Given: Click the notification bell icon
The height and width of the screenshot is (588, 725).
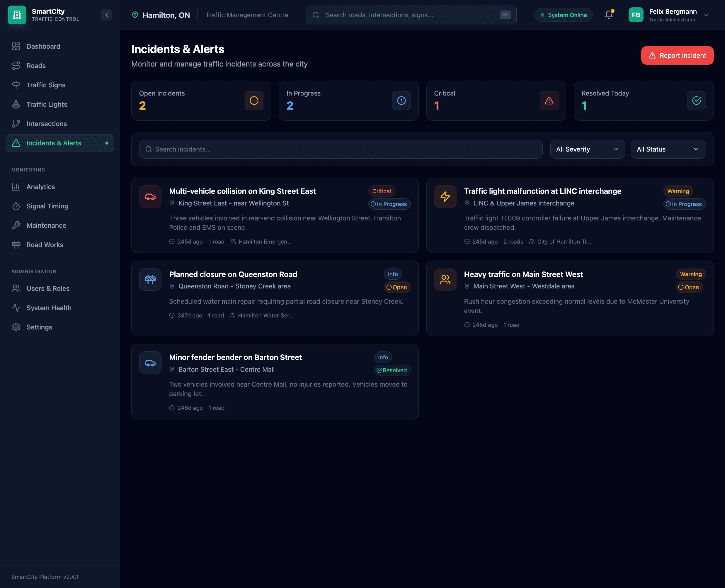Looking at the screenshot, I should point(608,15).
